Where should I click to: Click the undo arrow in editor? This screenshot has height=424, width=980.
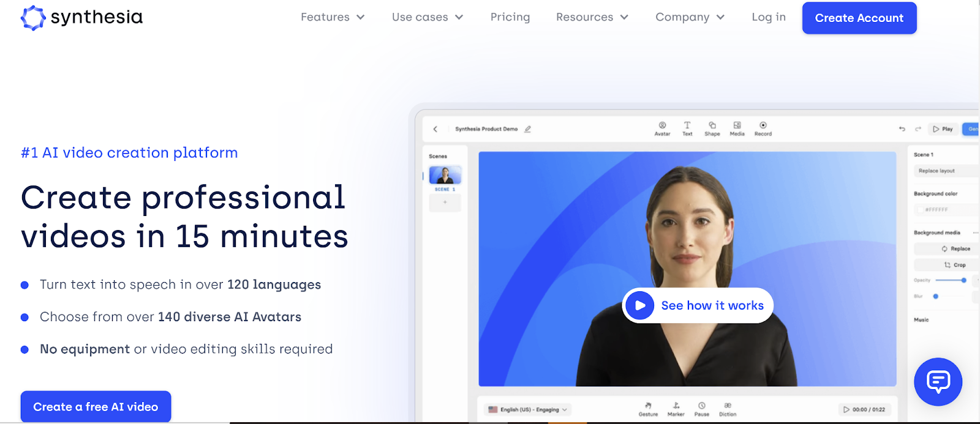pos(902,129)
